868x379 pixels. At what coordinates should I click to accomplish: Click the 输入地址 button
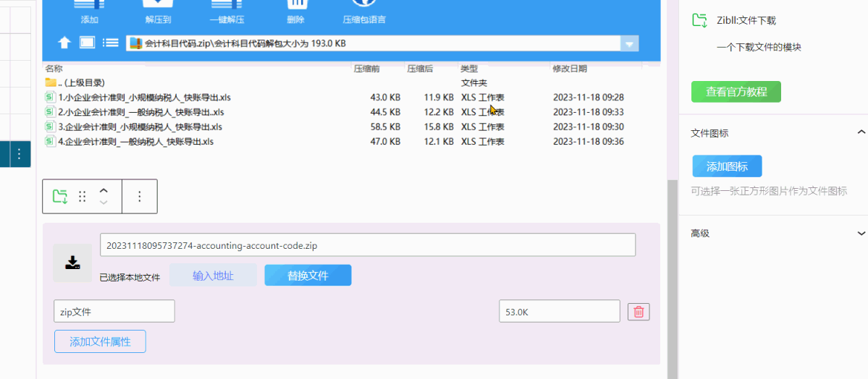pos(213,276)
